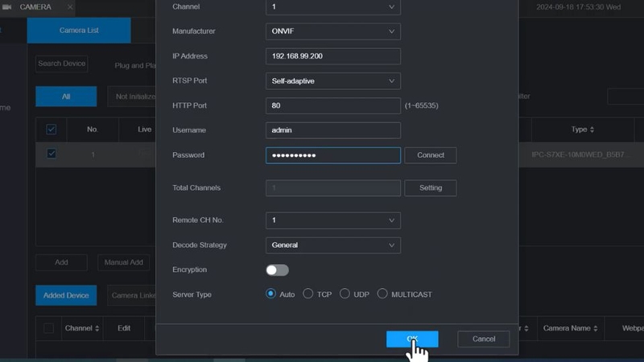
Task: Click device name IPC-S7XE-10M0WED_B5B7
Action: pos(580,154)
